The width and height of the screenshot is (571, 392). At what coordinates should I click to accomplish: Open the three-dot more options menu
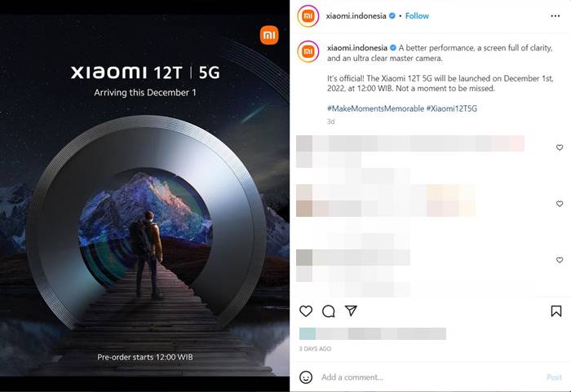point(556,16)
